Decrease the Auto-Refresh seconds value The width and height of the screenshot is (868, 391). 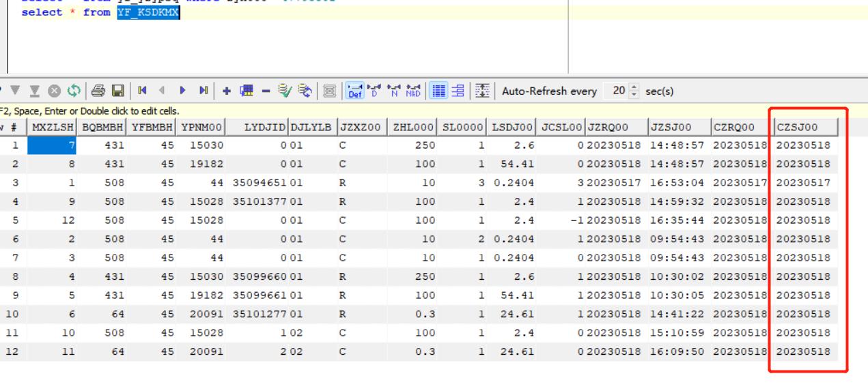[632, 95]
